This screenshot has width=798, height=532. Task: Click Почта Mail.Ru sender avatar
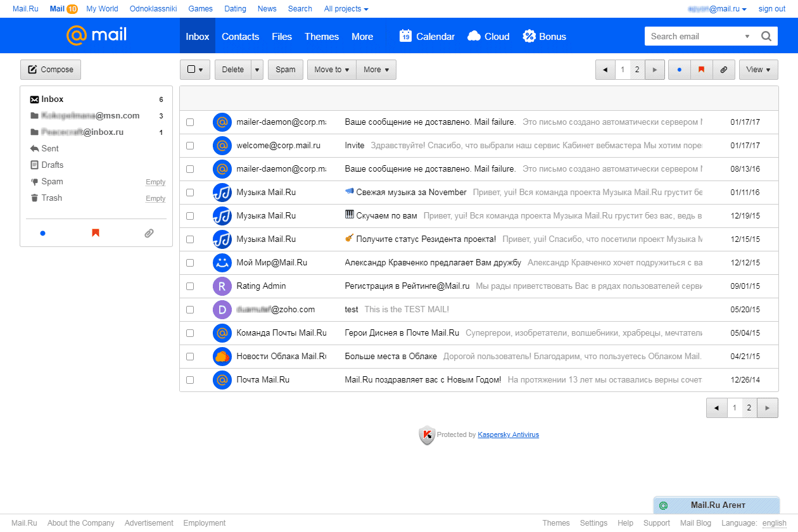click(x=222, y=380)
